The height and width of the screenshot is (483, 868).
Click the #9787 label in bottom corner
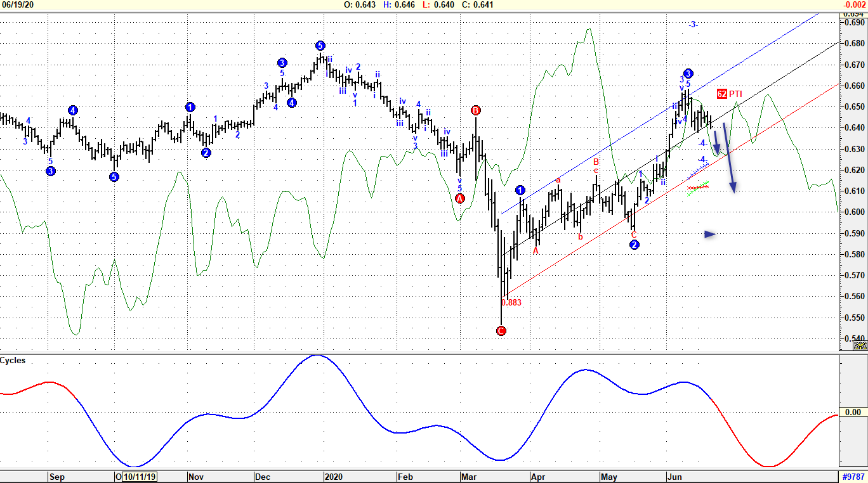pos(853,477)
